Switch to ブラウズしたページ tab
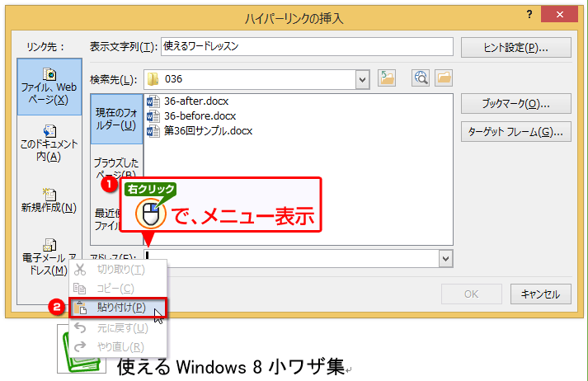This screenshot has width=588, height=381. tap(116, 167)
